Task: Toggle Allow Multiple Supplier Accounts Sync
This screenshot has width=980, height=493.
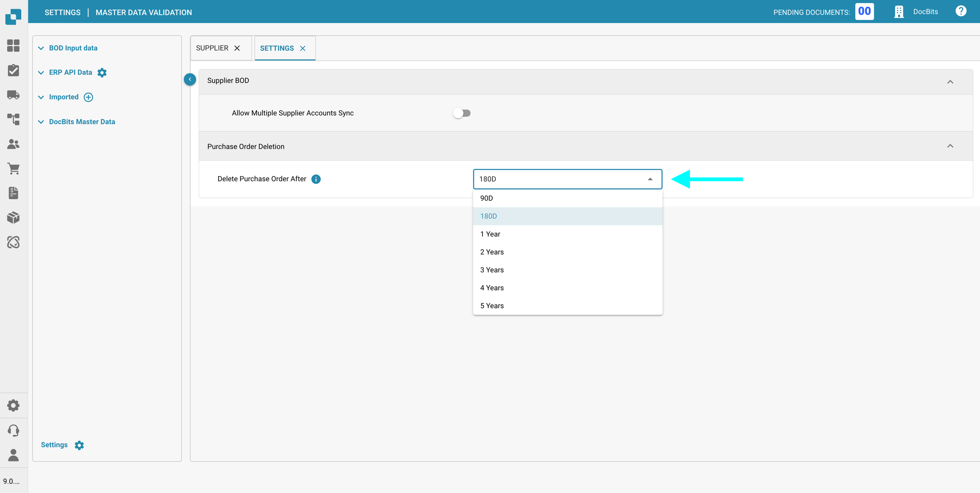Action: pyautogui.click(x=462, y=113)
